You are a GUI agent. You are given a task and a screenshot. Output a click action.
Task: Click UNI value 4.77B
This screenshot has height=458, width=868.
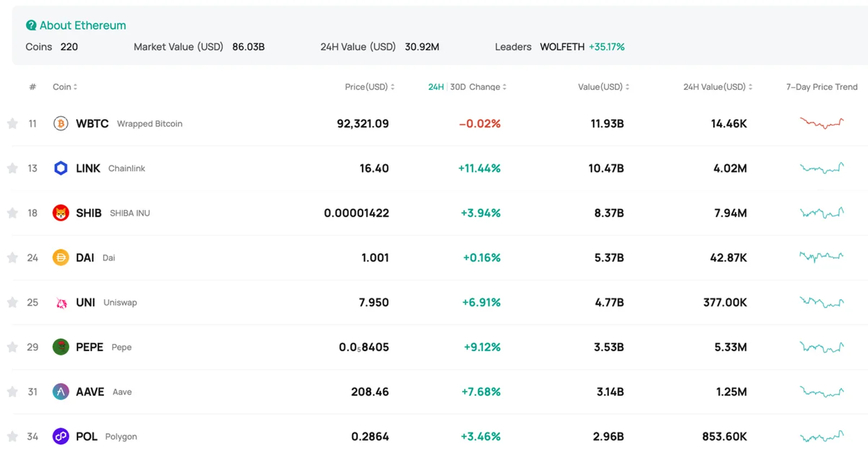609,302
